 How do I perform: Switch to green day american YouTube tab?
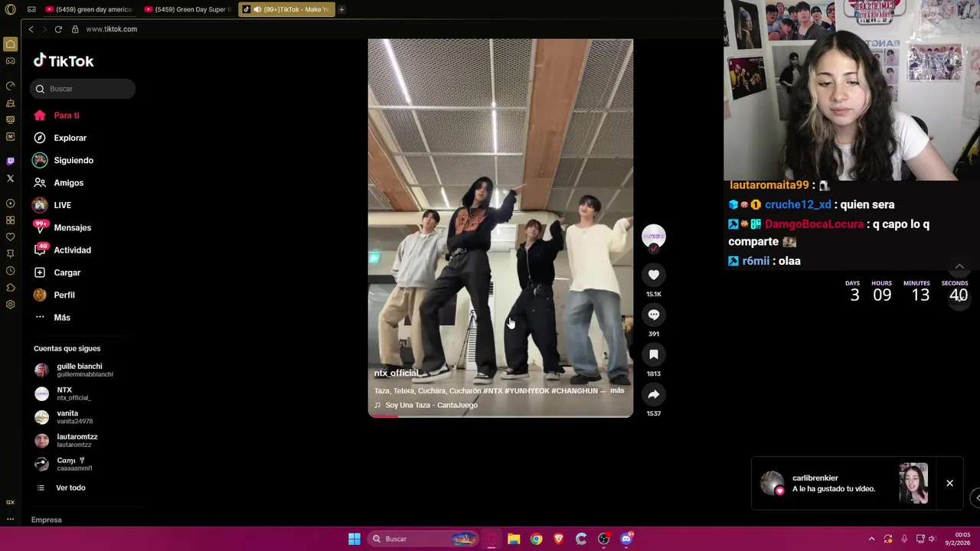tap(89, 9)
